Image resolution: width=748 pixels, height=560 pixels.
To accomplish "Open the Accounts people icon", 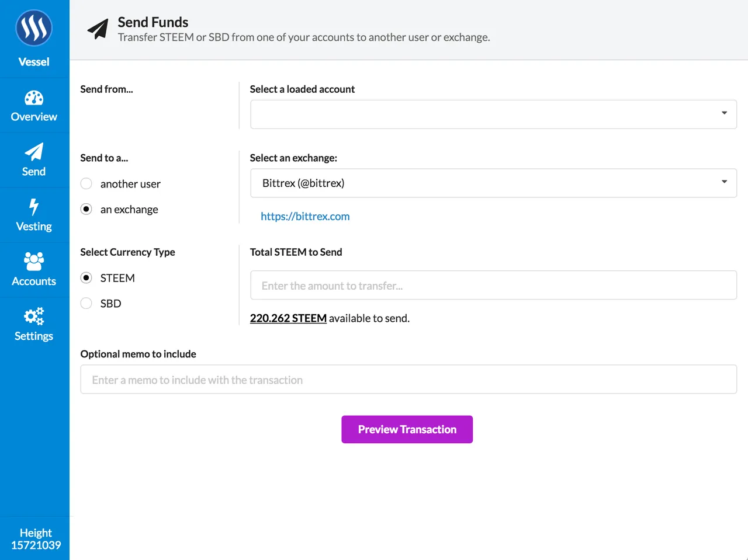I will (34, 261).
